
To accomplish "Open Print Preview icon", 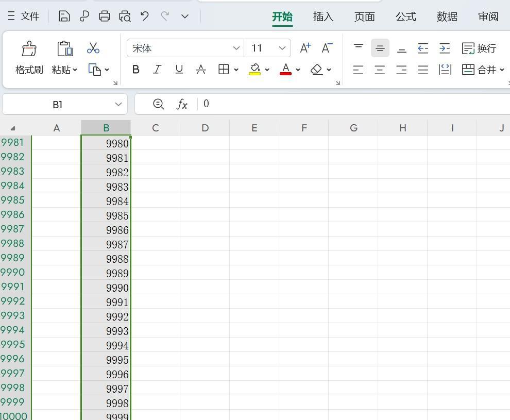I will 125,16.
